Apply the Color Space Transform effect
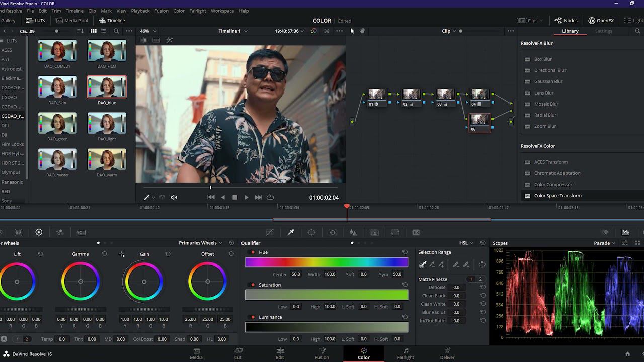Viewport: 644px width, 362px height. point(557,196)
